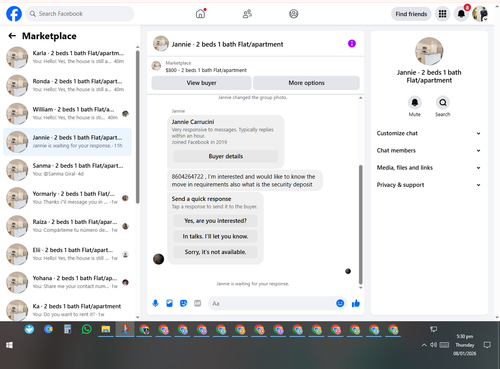500x369 pixels.
Task: Open Yormarly's conversation
Action: [x=68, y=198]
